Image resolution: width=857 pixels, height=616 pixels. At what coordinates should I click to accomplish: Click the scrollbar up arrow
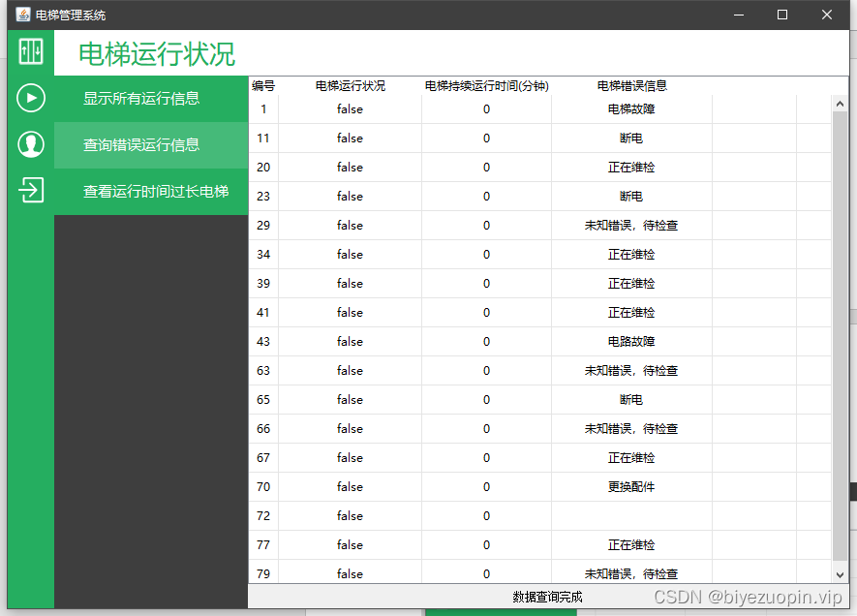tap(839, 102)
